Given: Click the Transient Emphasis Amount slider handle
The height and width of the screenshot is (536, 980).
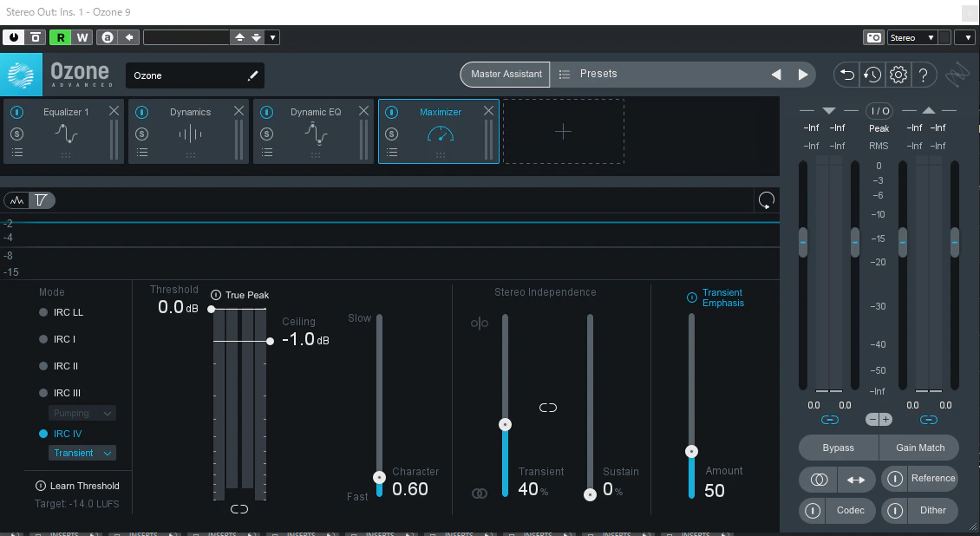Looking at the screenshot, I should click(691, 451).
